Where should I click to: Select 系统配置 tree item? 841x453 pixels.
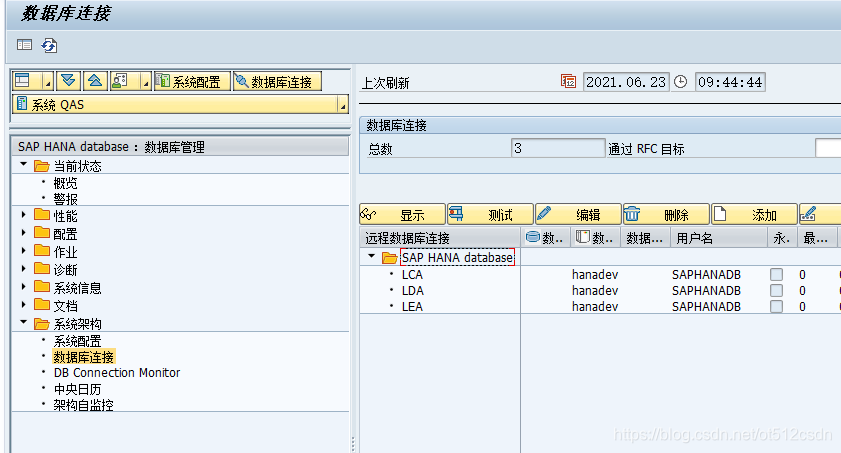(x=77, y=341)
